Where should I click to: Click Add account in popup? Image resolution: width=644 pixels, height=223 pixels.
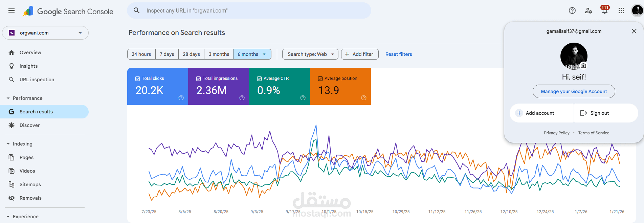(x=541, y=113)
